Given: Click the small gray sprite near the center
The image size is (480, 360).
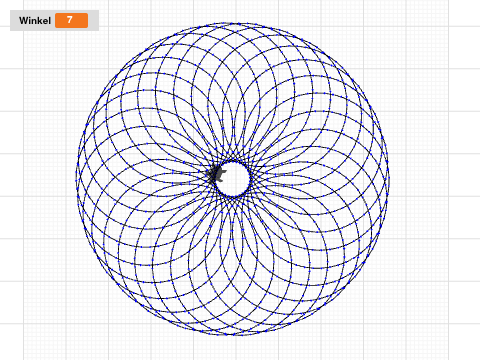Looking at the screenshot, I should [218, 175].
